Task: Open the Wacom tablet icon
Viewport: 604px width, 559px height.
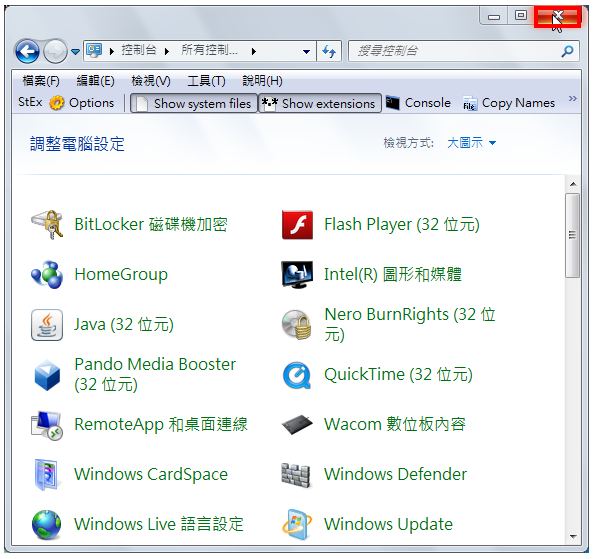Action: pos(297,425)
